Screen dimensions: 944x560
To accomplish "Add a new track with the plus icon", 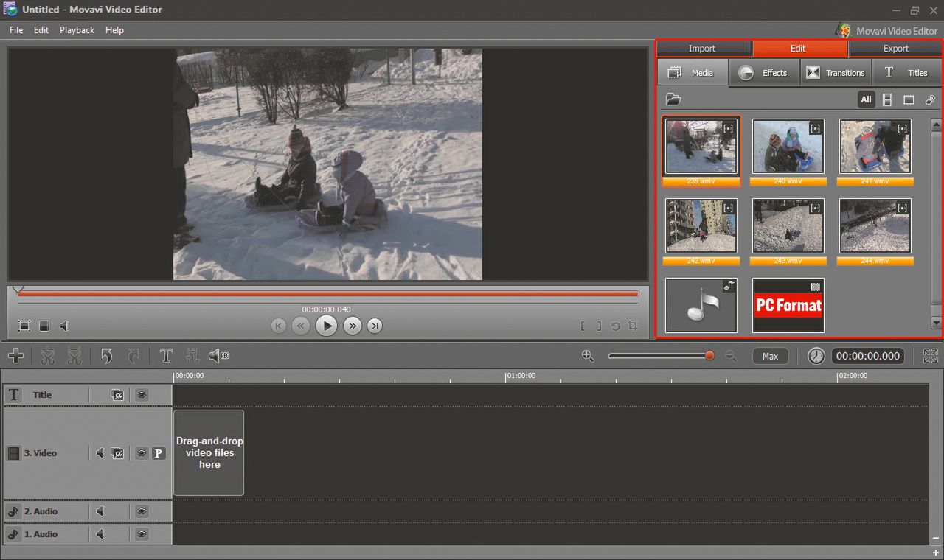I will 15,356.
